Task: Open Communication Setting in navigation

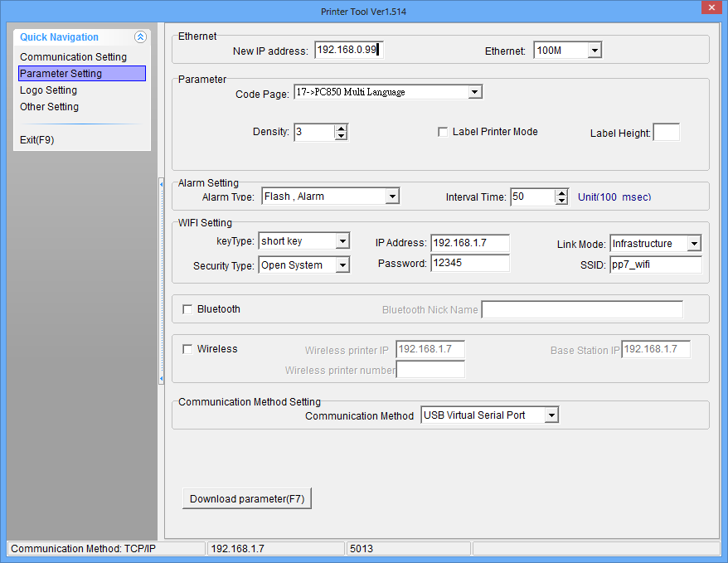Action: [x=73, y=57]
